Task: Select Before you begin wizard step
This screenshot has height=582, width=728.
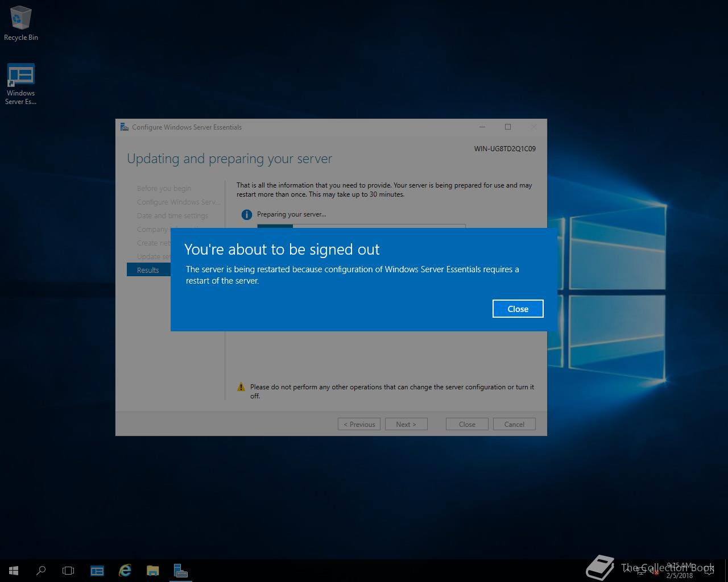Action: (164, 188)
